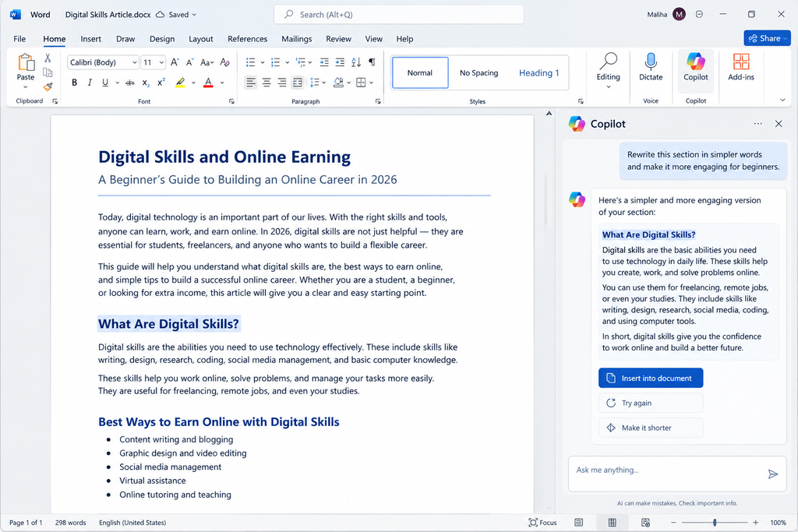Click the Format Painter brush icon
This screenshot has width=798, height=532.
[x=48, y=87]
